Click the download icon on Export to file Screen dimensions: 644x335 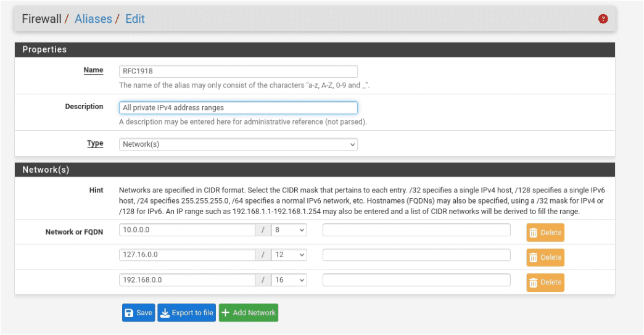(x=165, y=313)
